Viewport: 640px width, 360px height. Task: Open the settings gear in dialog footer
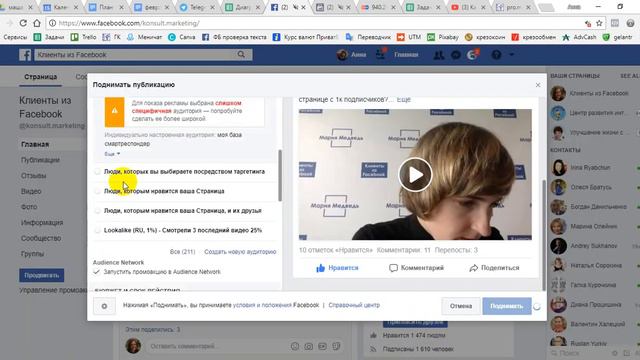tap(104, 306)
